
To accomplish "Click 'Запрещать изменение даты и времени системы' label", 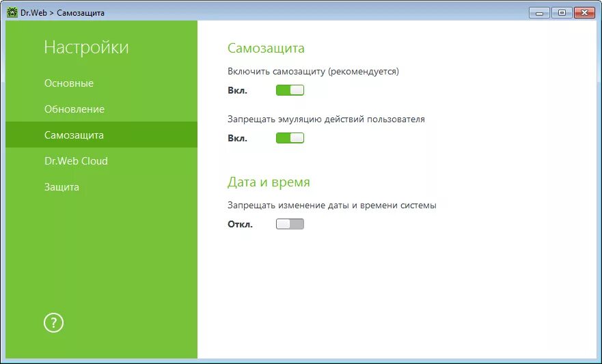I will 332,205.
